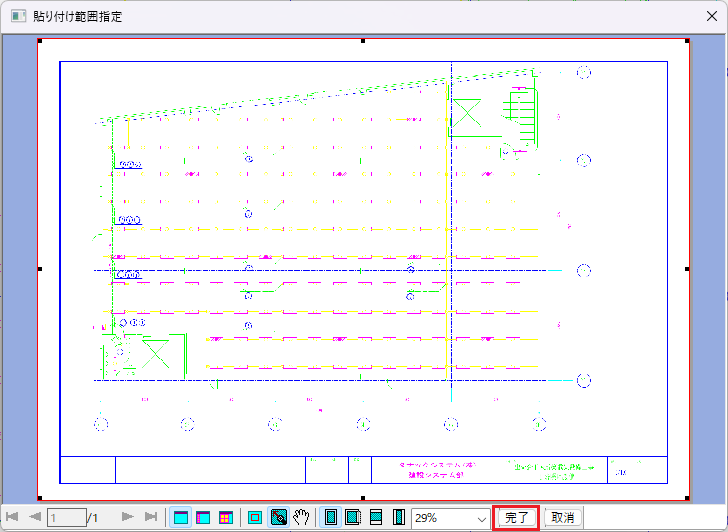Screen dimensions: 728x532
Task: Go to the previous page
Action: click(35, 517)
